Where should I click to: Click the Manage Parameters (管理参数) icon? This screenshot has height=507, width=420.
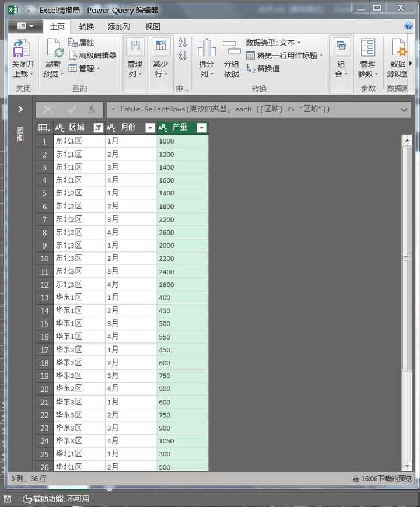point(368,47)
